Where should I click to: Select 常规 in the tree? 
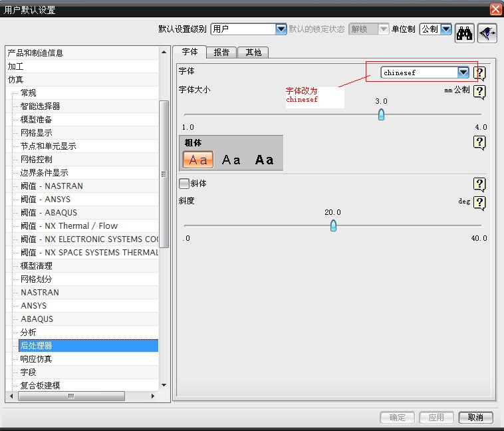tap(28, 93)
